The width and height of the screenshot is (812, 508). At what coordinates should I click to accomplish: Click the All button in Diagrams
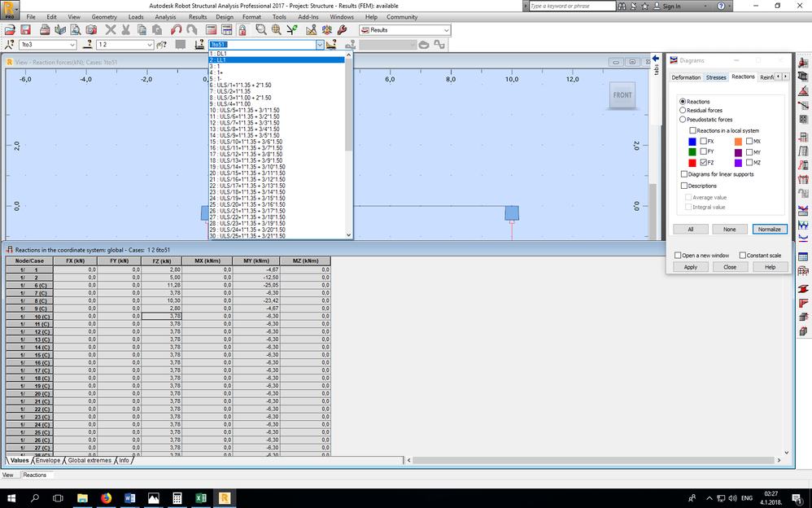(x=690, y=229)
